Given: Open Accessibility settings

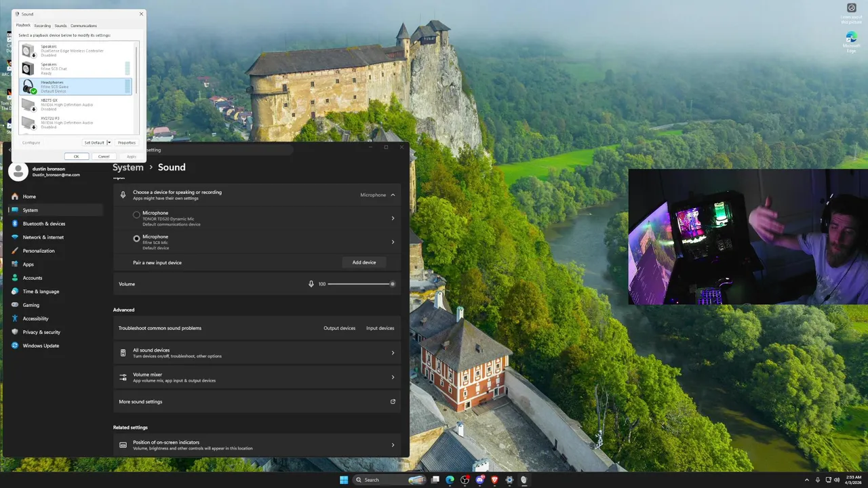Looking at the screenshot, I should point(56,319).
